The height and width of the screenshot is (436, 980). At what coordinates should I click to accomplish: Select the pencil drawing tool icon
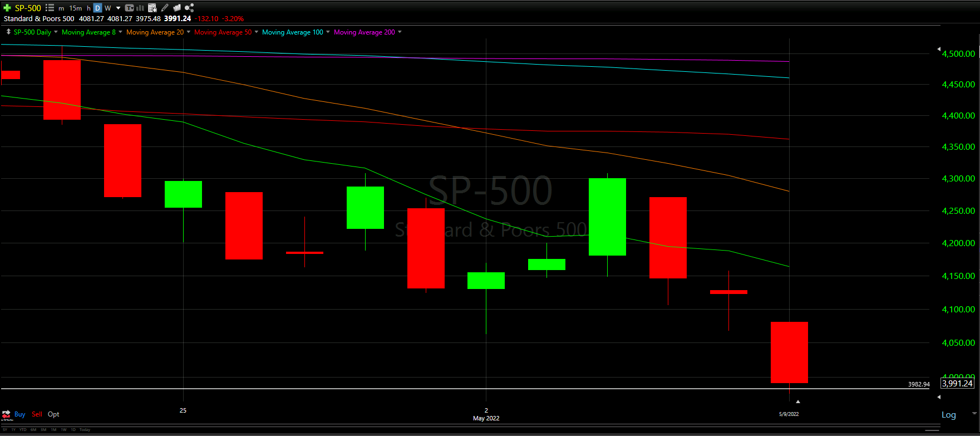165,8
